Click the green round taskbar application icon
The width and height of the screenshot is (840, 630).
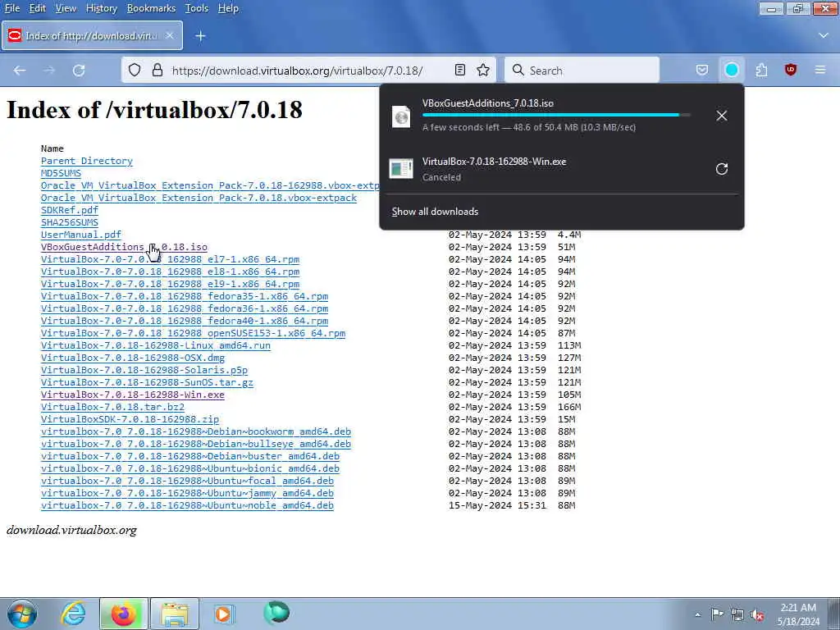[x=276, y=613]
